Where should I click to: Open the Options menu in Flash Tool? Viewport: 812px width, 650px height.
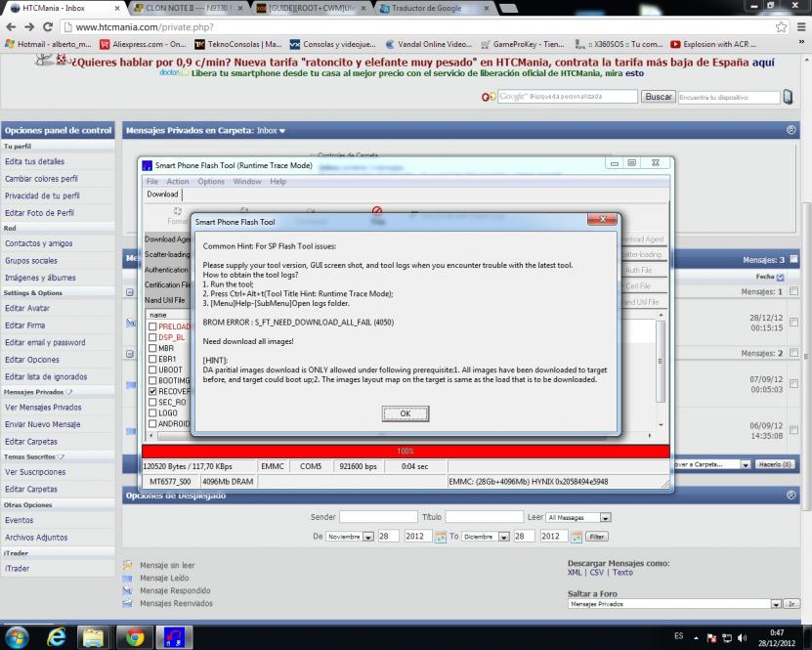[211, 181]
